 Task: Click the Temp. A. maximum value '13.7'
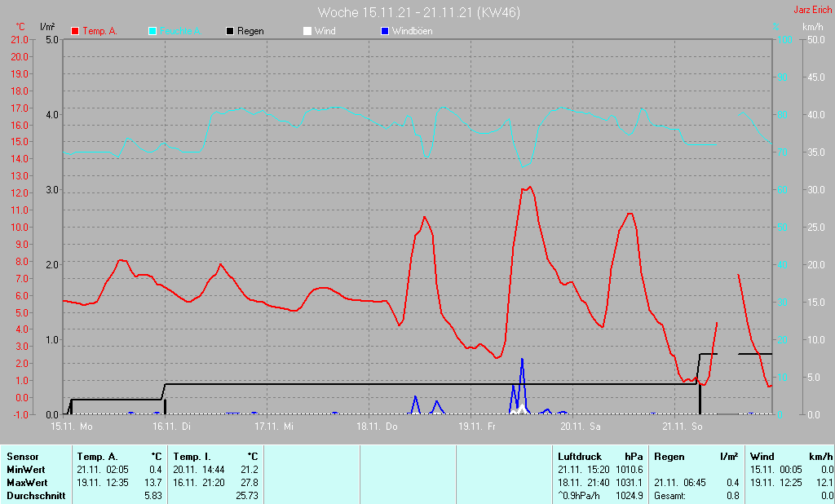153,483
